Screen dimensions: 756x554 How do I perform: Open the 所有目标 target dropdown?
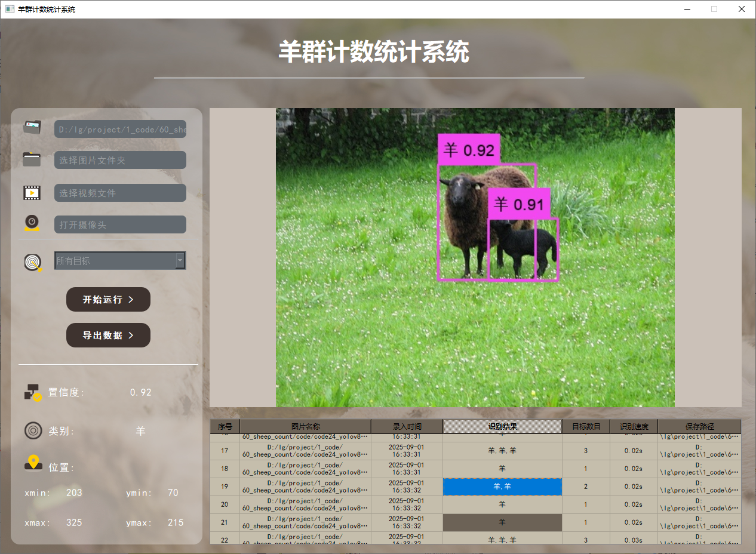coord(120,261)
